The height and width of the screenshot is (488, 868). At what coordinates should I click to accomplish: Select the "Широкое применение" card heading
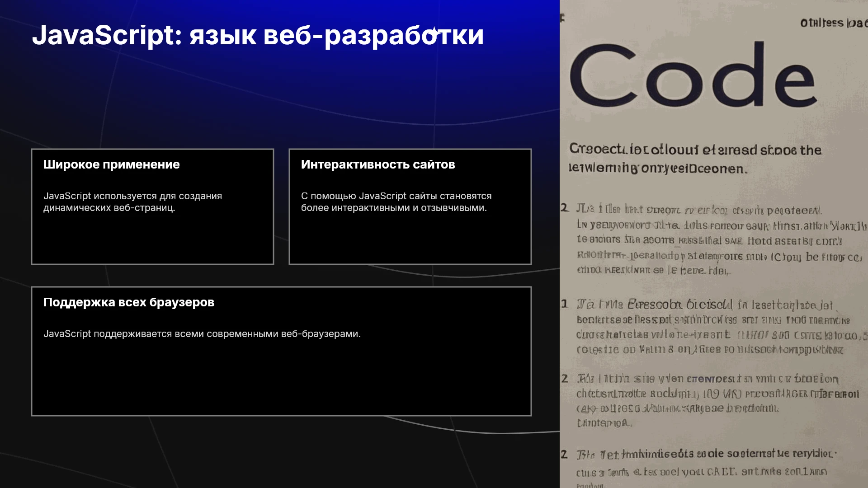pos(111,164)
